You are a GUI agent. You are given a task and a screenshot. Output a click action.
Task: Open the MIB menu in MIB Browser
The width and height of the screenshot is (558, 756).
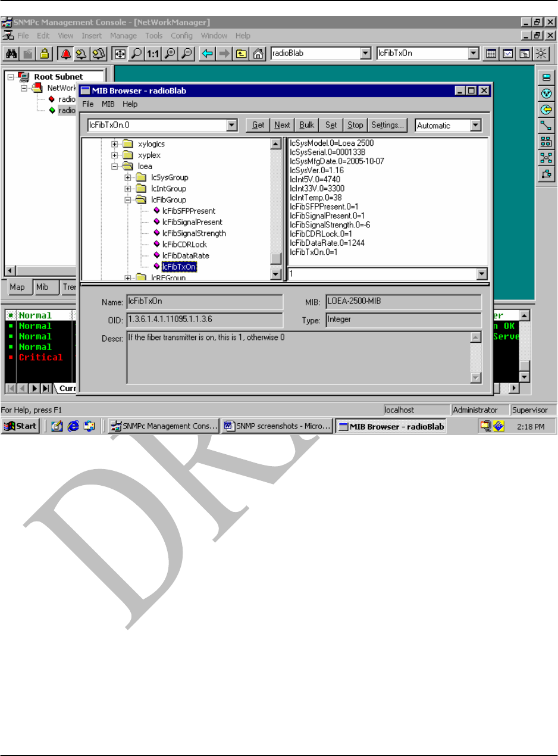click(x=108, y=104)
